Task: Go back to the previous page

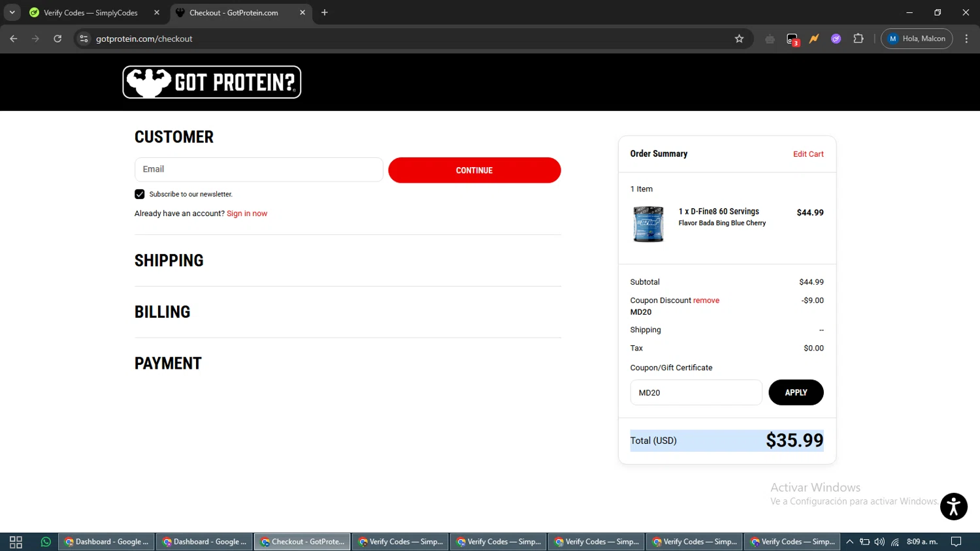Action: click(x=14, y=39)
